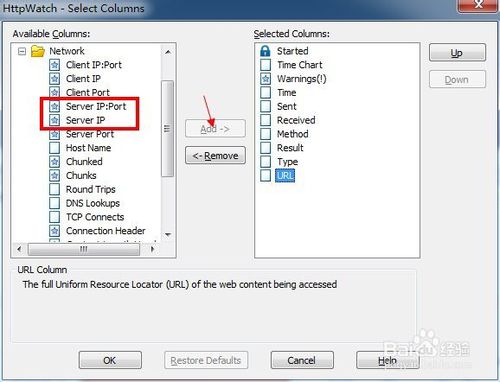
Task: Click the blank icon beside Type
Action: [265, 162]
